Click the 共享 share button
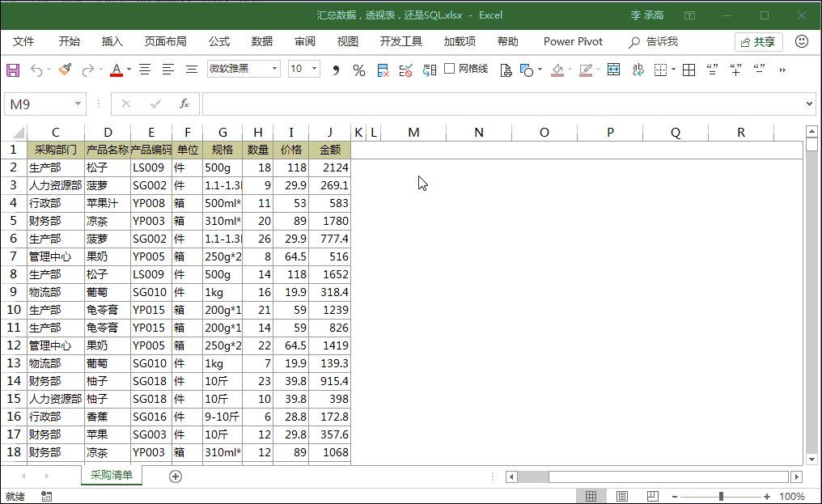The height and width of the screenshot is (504, 822). click(759, 42)
